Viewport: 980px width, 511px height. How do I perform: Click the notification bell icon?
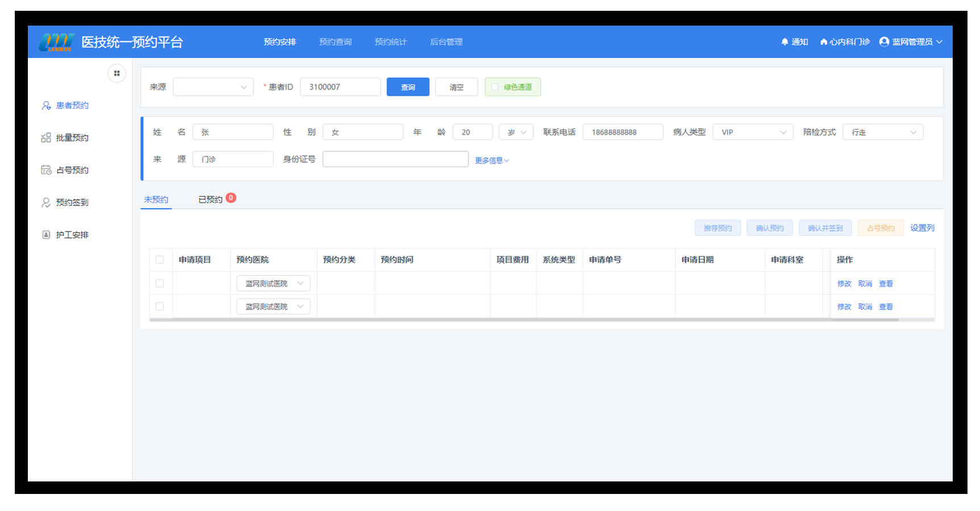pyautogui.click(x=785, y=41)
